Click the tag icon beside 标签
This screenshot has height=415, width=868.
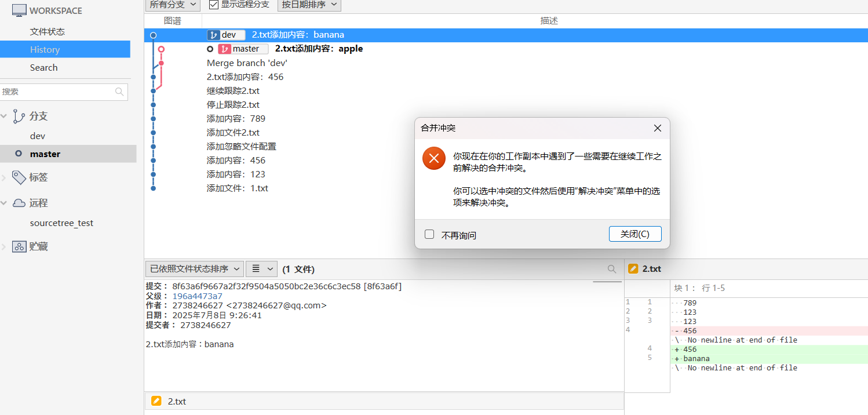tap(19, 177)
